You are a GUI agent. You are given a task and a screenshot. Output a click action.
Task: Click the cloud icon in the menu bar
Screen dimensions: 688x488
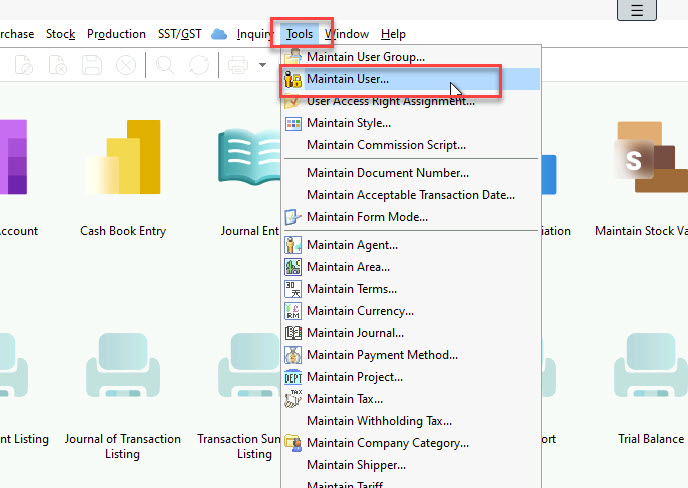219,34
